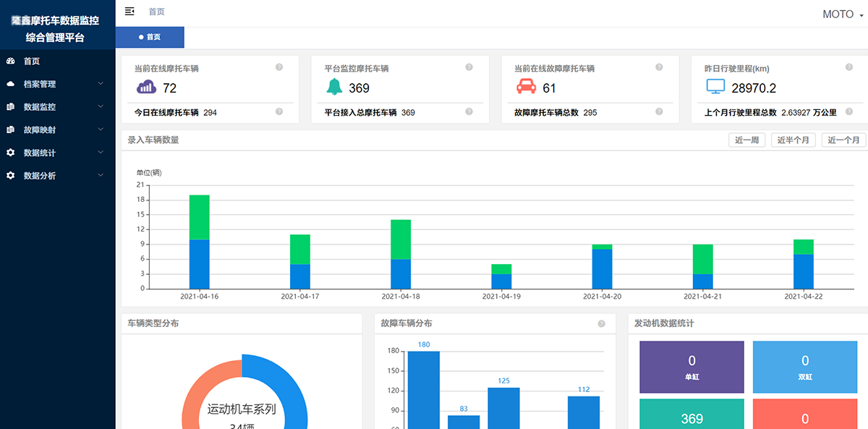Screen dimensions: 868x429
Task: Select the 档案管理 sidebar item
Action: click(58, 84)
